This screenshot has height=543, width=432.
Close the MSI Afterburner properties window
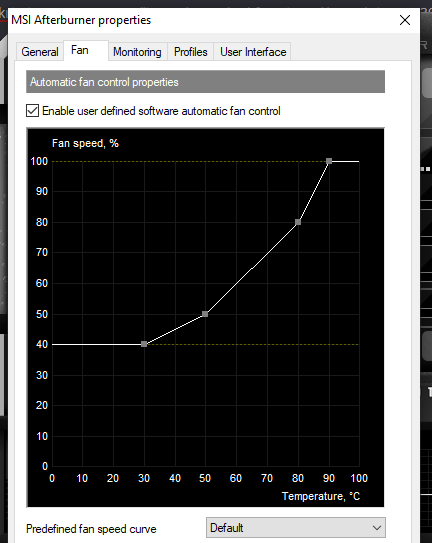click(x=405, y=20)
